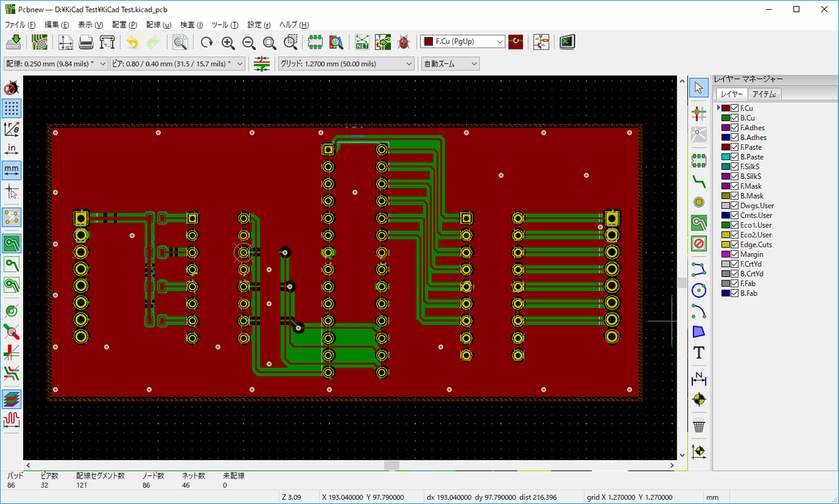Viewport: 839px width, 504px height.
Task: Zoom out using the minus magnifier
Action: tap(249, 42)
